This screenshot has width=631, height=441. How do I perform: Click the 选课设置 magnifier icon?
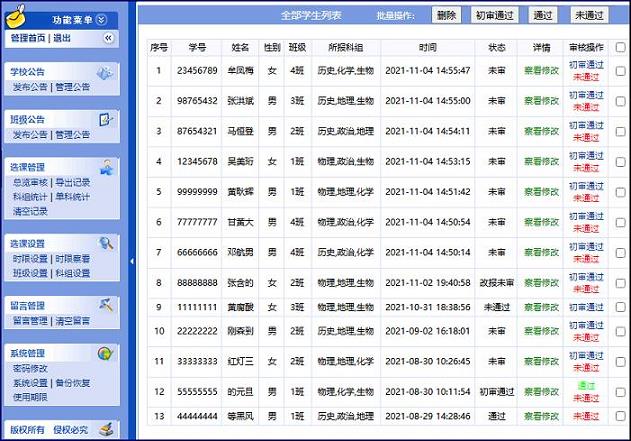click(x=104, y=243)
